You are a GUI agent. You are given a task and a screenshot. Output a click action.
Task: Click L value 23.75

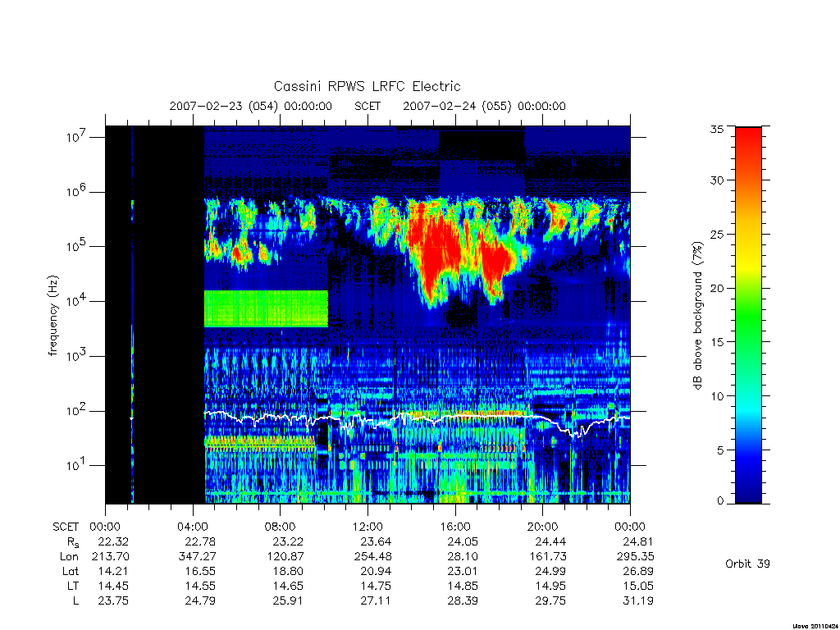coord(113,601)
